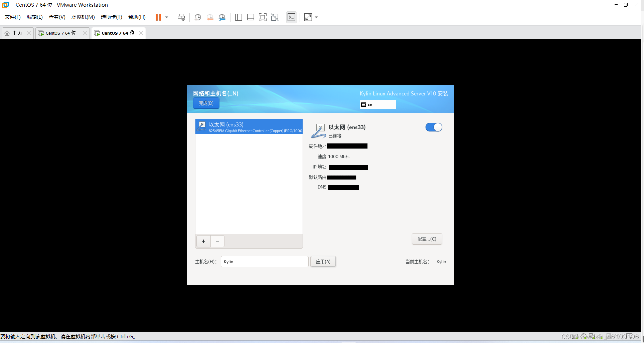Click the full screen mode icon
The width and height of the screenshot is (644, 343).
(263, 17)
